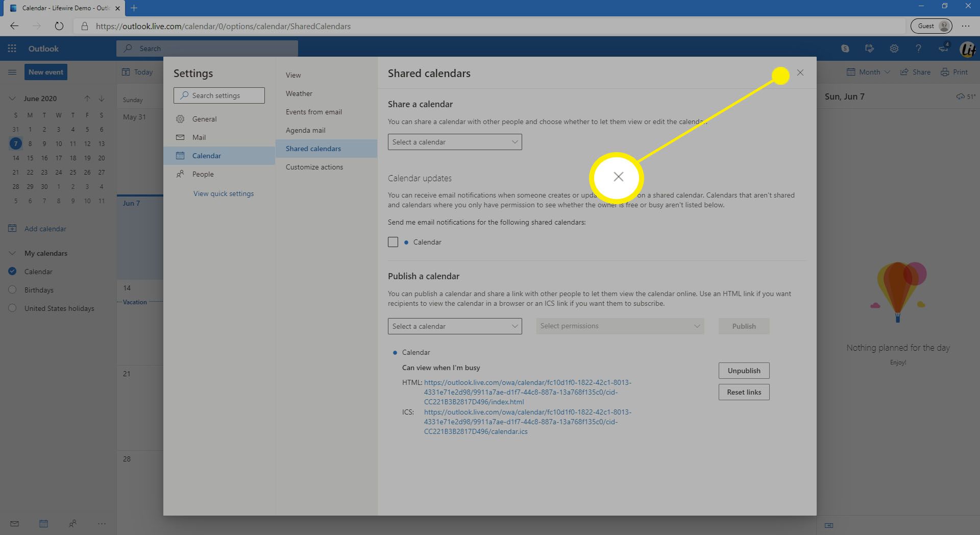
Task: Open Agenda mail settings
Action: [327, 130]
